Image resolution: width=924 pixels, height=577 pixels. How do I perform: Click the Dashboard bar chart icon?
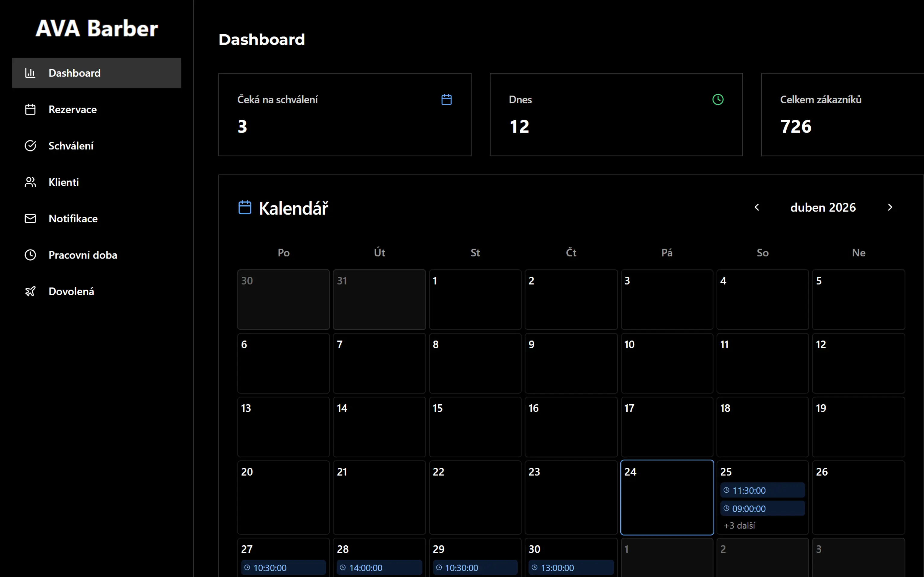coord(30,73)
